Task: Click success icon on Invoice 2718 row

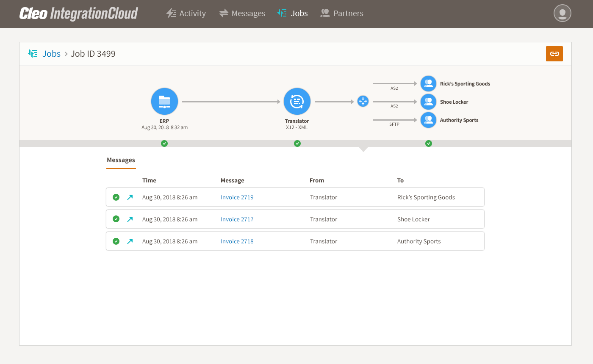Action: [x=116, y=241]
